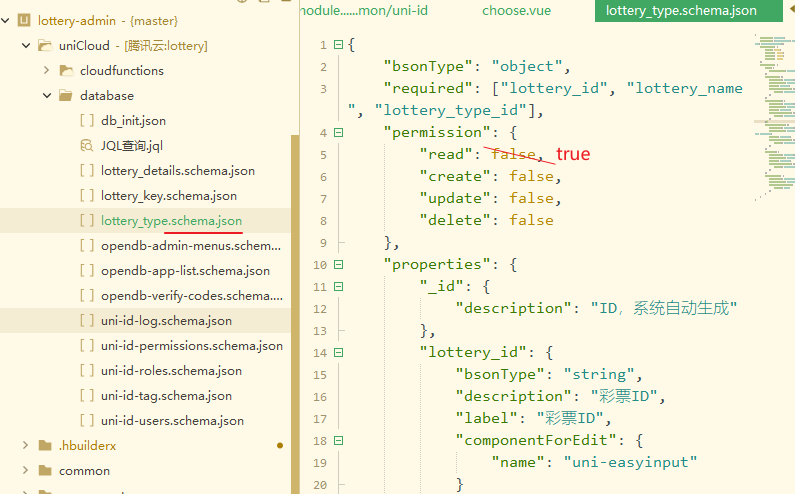Select the database folder label
Image resolution: width=795 pixels, height=494 pixels.
click(107, 95)
